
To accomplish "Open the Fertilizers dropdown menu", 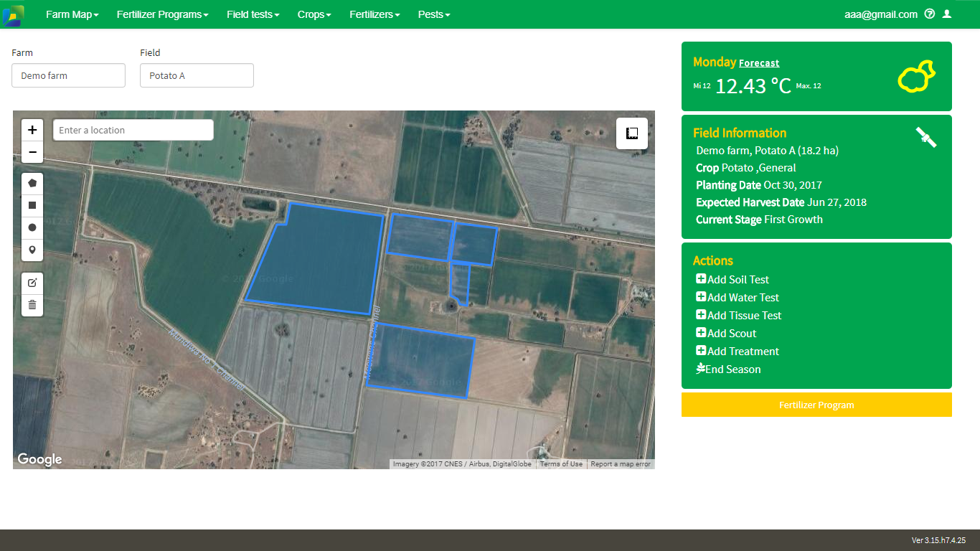I will [x=374, y=14].
